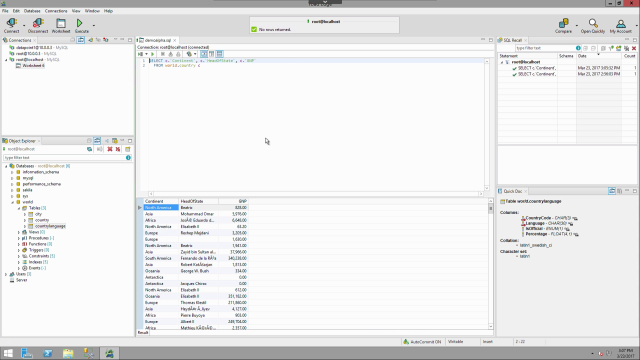Sort SQL Recall by Statement column
This screenshot has height=360, width=640.
(x=527, y=56)
